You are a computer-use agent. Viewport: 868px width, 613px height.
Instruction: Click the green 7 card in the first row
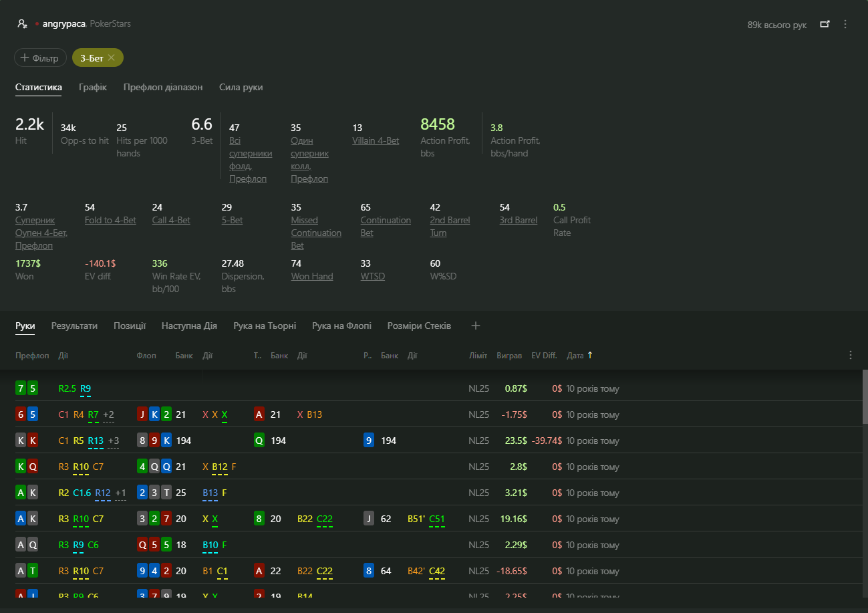point(21,388)
